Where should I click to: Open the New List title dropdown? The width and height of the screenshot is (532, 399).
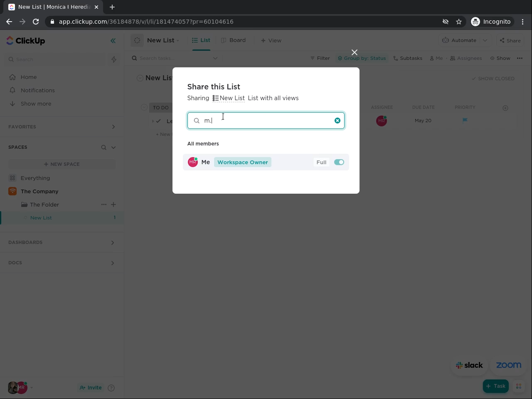[x=163, y=40]
